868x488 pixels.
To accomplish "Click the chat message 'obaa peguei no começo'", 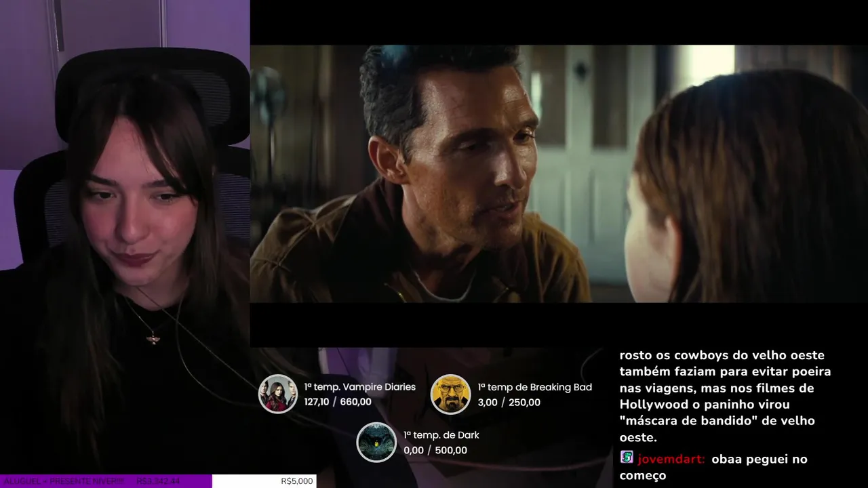I will [713, 467].
